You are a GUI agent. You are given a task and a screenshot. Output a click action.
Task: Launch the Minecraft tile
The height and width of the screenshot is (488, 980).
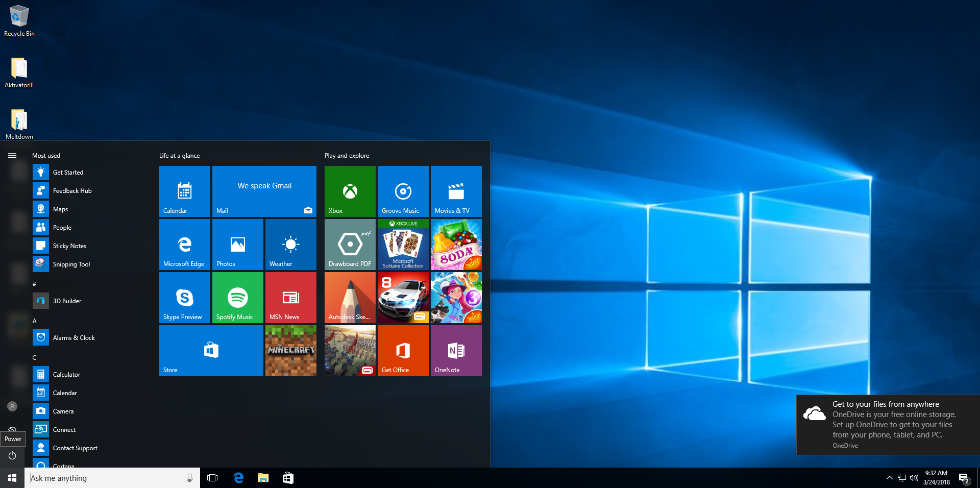pyautogui.click(x=291, y=351)
